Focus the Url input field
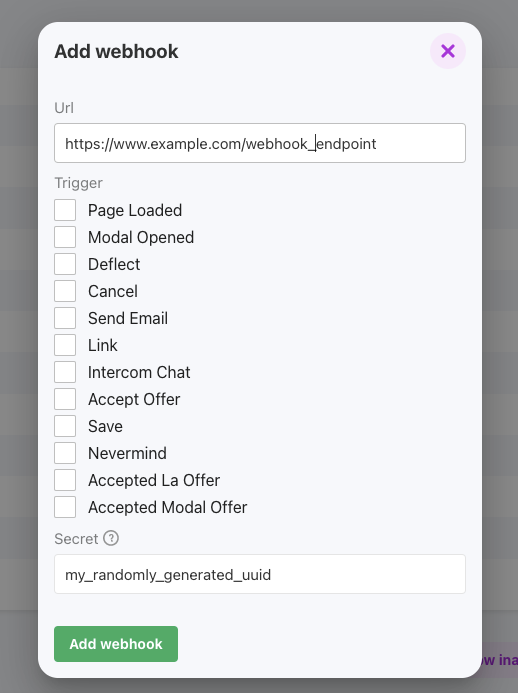Screen dimensions: 518x693 [260, 143]
